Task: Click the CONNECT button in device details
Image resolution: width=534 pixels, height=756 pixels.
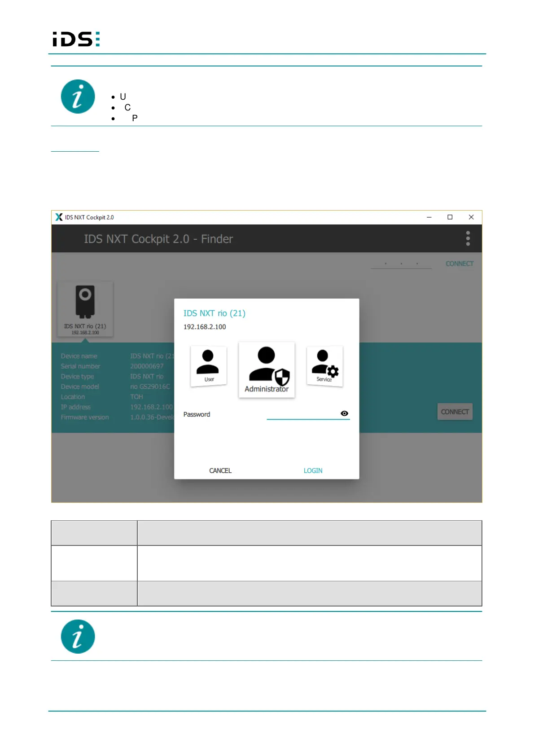Action: tap(455, 412)
